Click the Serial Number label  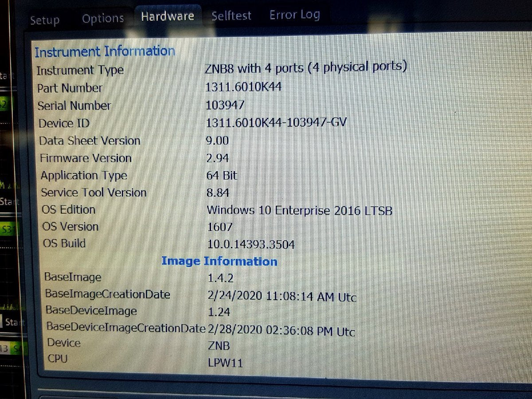[74, 106]
